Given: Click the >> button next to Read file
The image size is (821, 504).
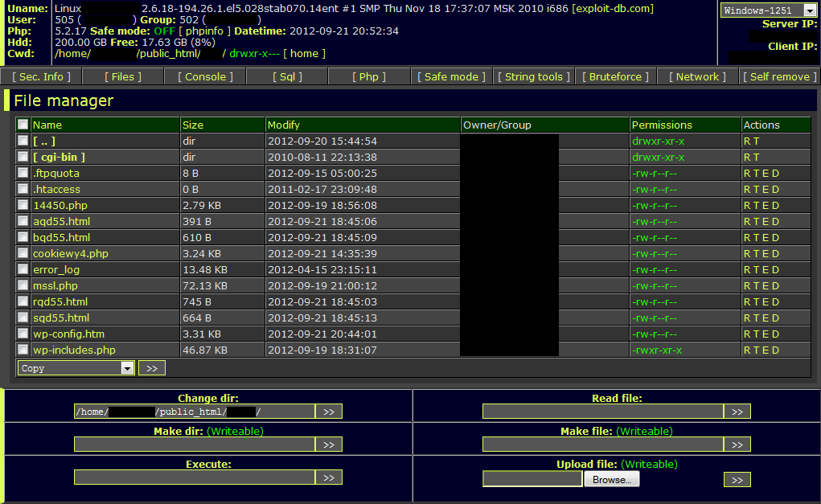Looking at the screenshot, I should (x=737, y=412).
